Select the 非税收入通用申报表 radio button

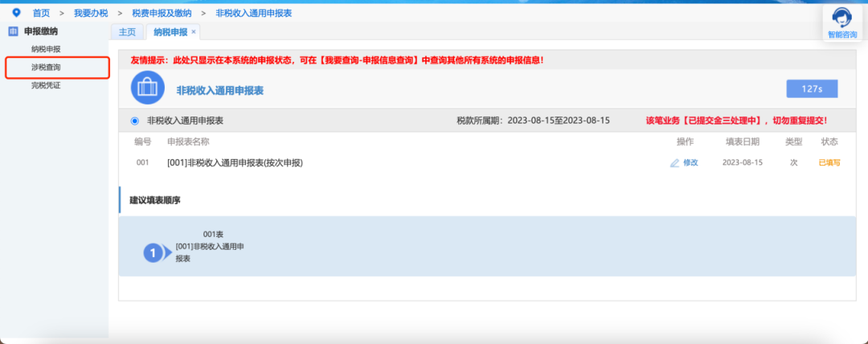134,121
